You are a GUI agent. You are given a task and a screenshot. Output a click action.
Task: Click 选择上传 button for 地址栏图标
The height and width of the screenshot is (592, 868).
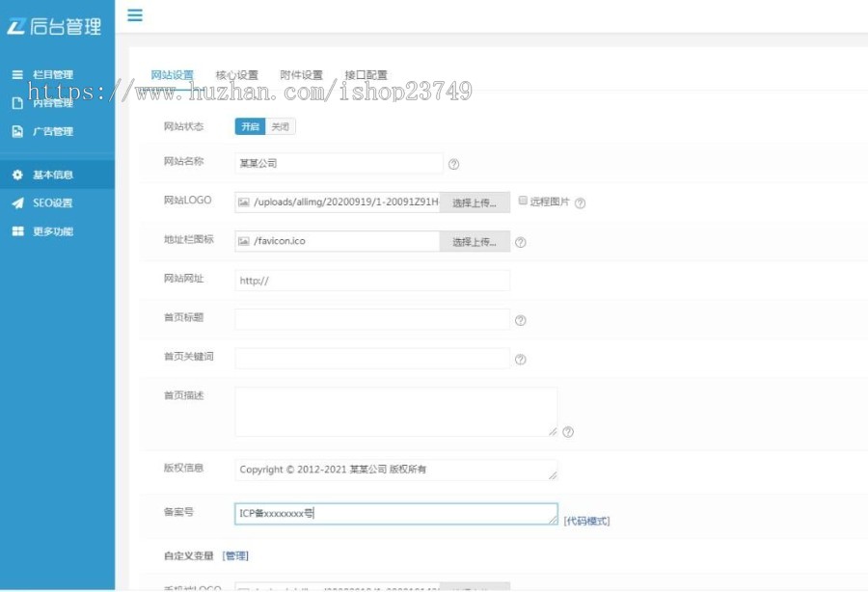475,241
